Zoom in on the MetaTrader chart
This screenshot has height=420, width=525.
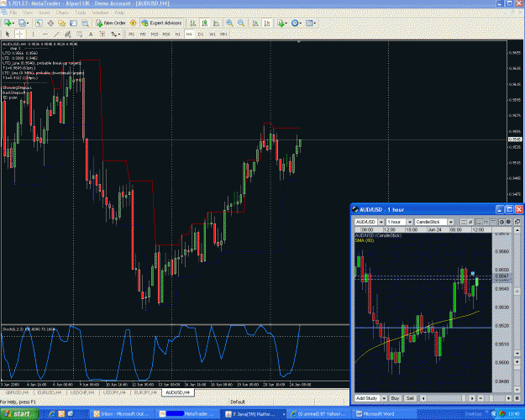229,24
